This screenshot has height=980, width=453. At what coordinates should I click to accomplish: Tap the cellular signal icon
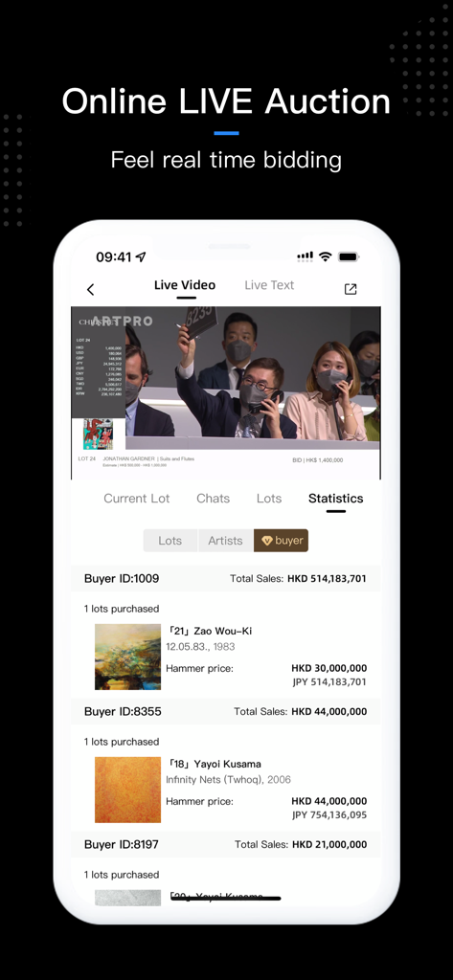point(306,256)
